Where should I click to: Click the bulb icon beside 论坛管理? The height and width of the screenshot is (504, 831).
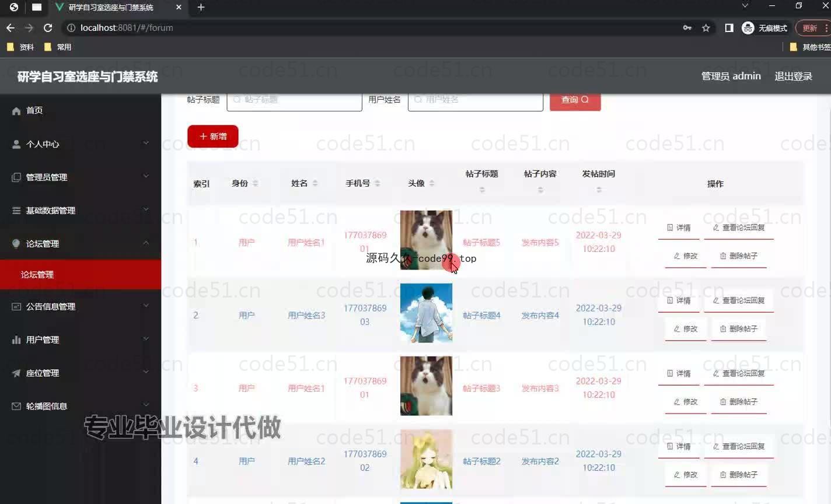pyautogui.click(x=16, y=244)
